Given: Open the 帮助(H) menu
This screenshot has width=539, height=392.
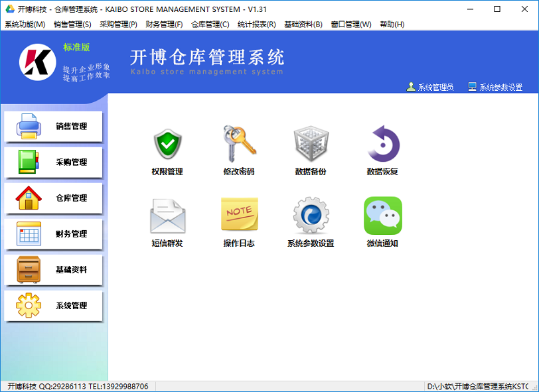Looking at the screenshot, I should [x=392, y=25].
